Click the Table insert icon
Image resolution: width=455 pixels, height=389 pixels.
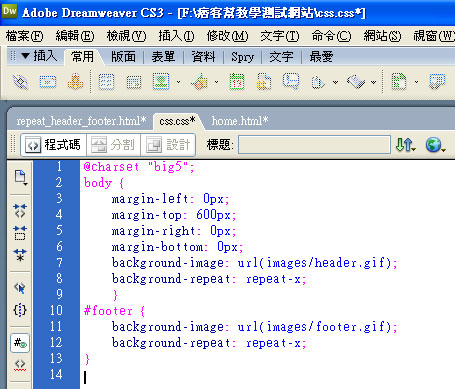pyautogui.click(x=107, y=82)
